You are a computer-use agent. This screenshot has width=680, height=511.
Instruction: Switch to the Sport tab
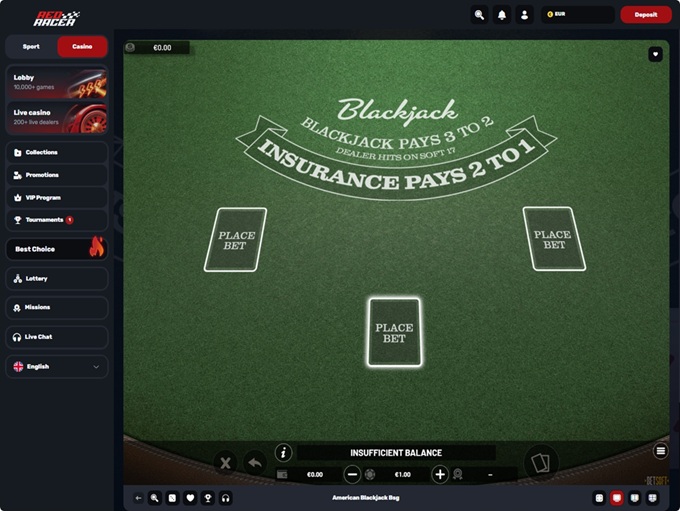click(x=31, y=46)
